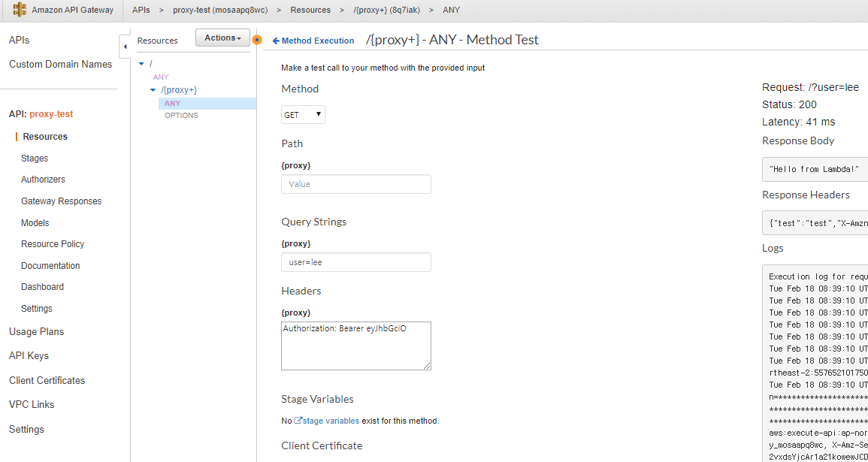Screen dimensions: 868x462
Task: Open Gateway Responses in the API menu
Action: [x=62, y=201]
